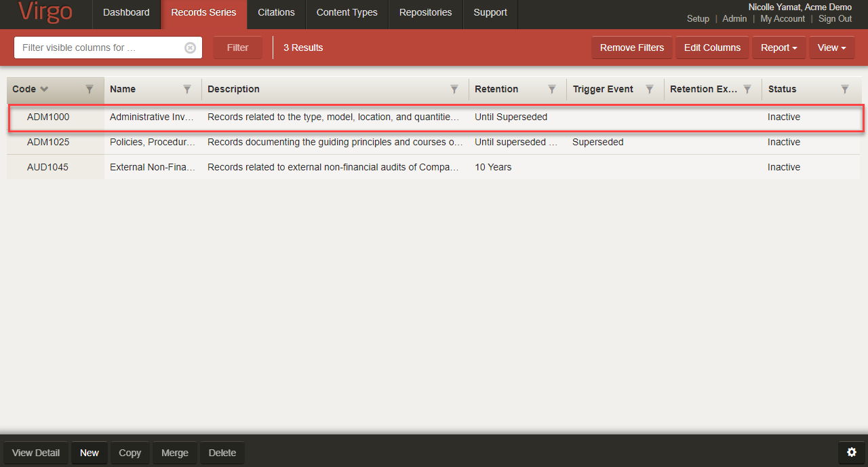This screenshot has height=467, width=868.
Task: Open the Citations tab
Action: (x=276, y=12)
